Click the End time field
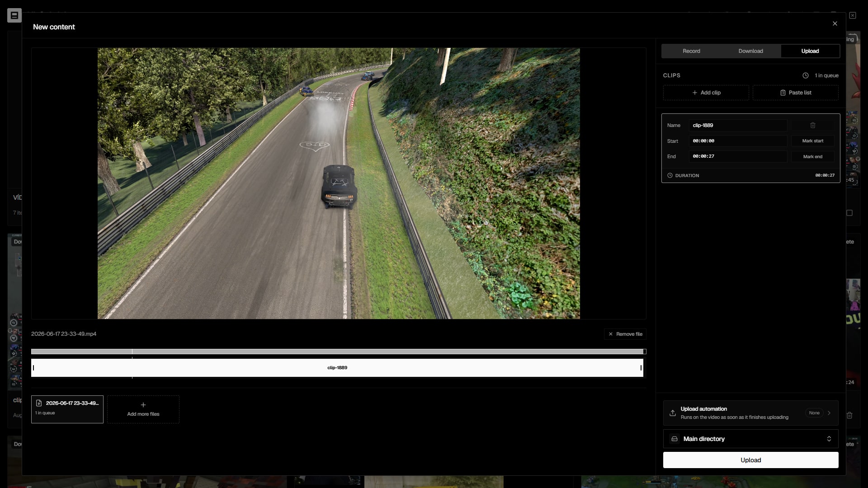 click(x=738, y=156)
